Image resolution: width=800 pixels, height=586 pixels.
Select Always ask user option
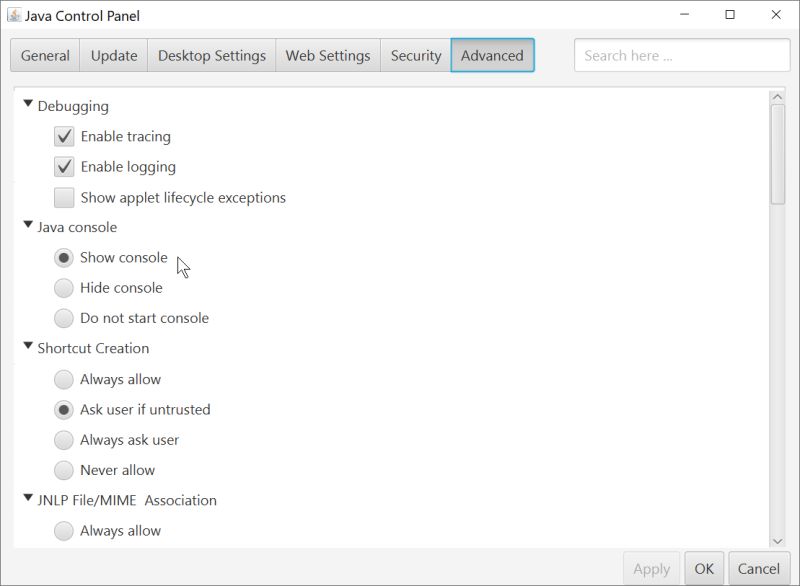[x=64, y=440]
